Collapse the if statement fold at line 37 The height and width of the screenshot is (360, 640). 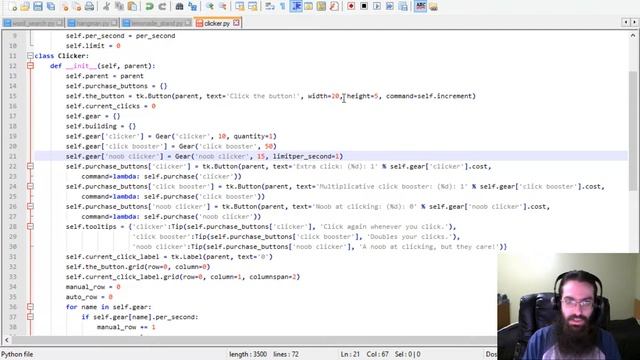30,317
